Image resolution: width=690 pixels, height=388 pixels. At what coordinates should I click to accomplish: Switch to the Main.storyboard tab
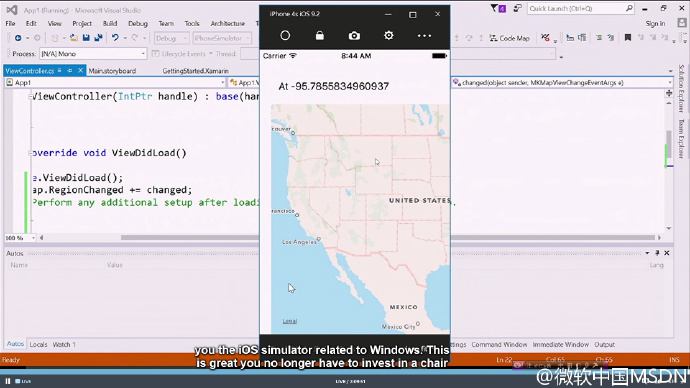(x=112, y=71)
